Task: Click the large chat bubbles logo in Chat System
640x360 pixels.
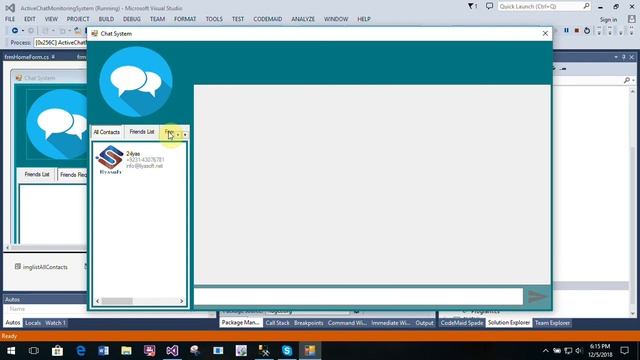Action: point(136,82)
